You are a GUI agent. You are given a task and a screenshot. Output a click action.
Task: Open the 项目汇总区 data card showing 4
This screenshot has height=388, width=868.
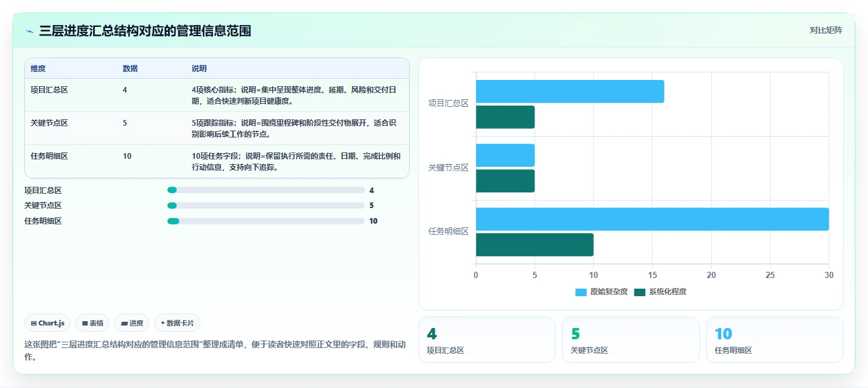(x=486, y=340)
